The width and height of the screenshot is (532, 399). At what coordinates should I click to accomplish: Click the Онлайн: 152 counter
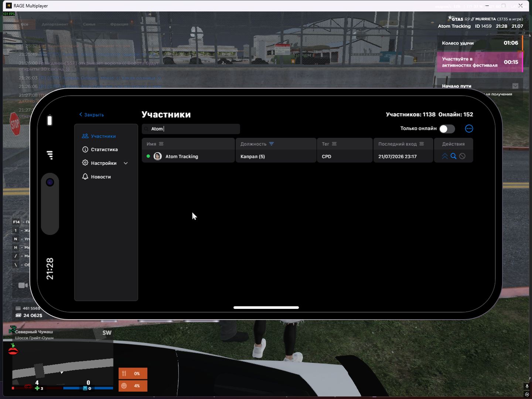point(456,115)
